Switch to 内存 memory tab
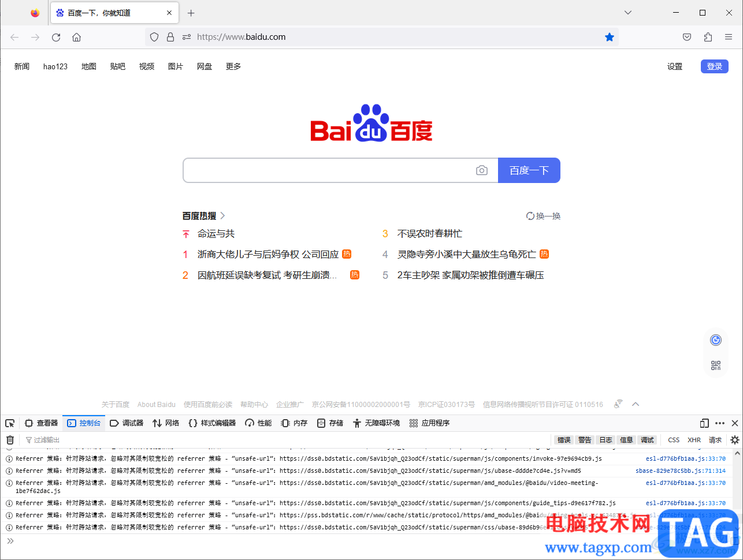The height and width of the screenshot is (560, 743). point(294,423)
